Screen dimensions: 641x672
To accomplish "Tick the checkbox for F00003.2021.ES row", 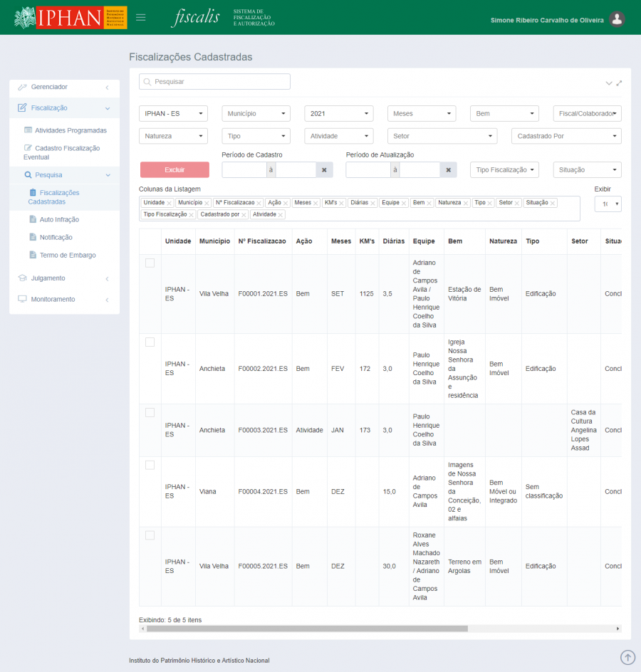I will (x=150, y=413).
